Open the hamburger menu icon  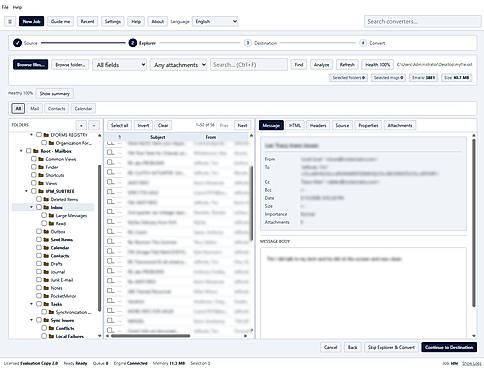pyautogui.click(x=10, y=22)
